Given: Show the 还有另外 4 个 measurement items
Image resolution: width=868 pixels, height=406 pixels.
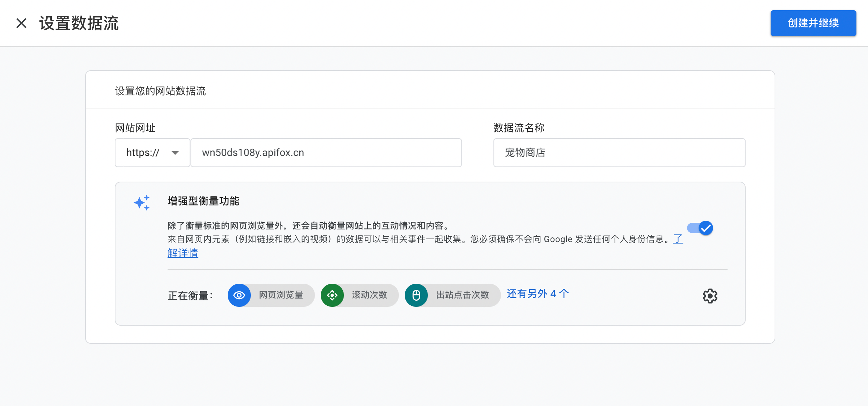Looking at the screenshot, I should 538,294.
